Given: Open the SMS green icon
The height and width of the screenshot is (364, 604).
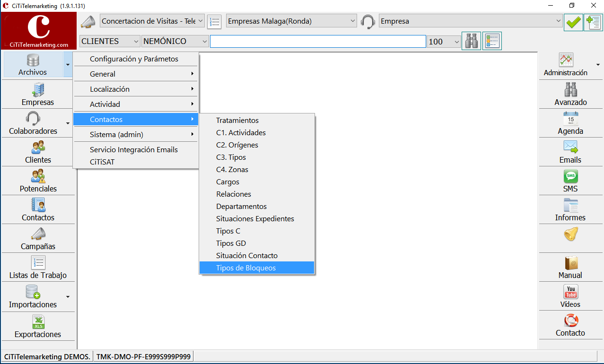Looking at the screenshot, I should coord(570,176).
